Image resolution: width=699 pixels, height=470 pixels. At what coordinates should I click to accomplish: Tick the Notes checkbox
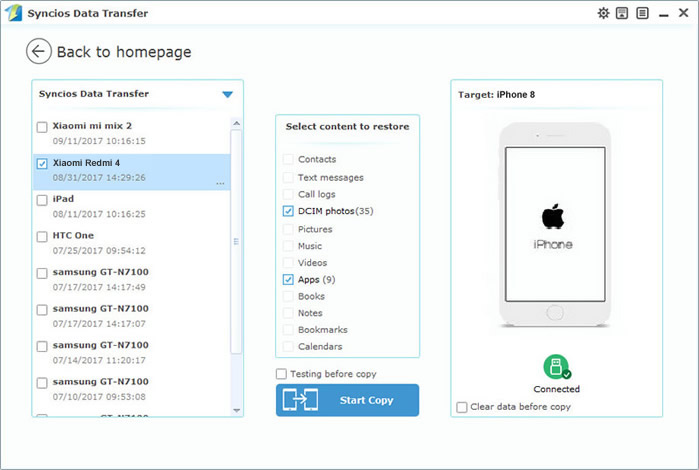point(288,313)
